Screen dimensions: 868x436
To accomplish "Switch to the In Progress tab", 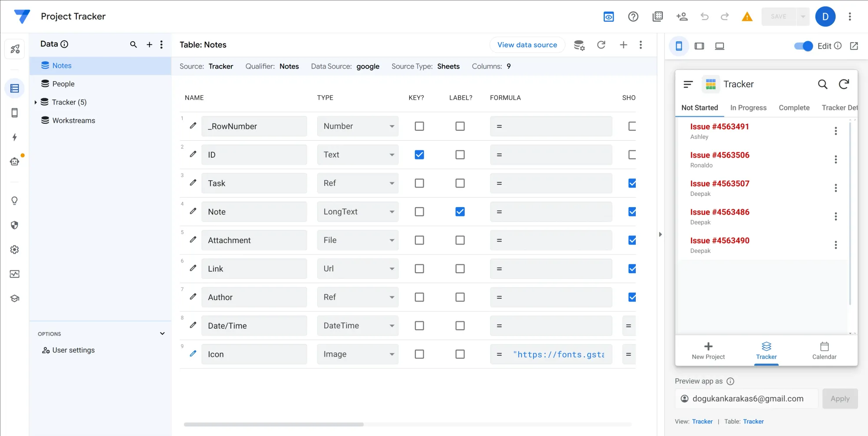I will pyautogui.click(x=748, y=108).
